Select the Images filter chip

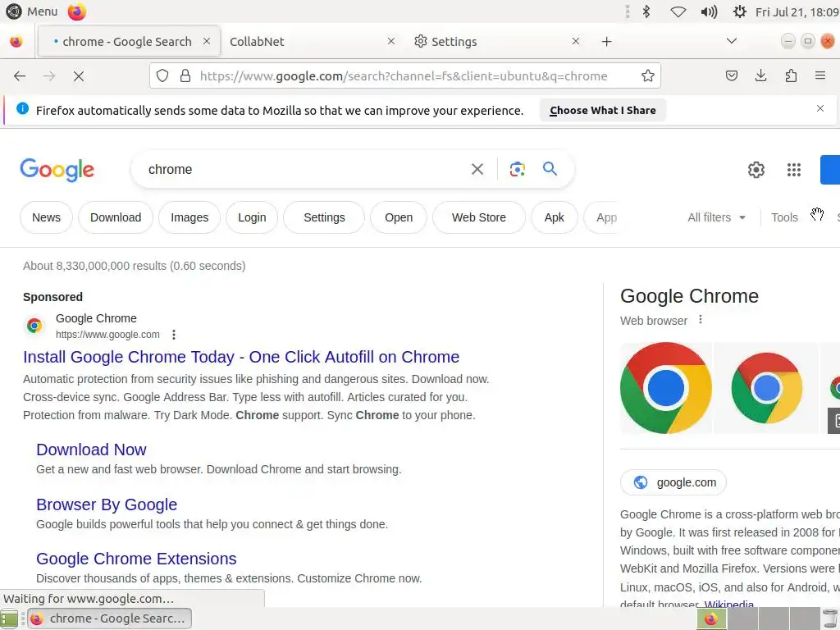tap(189, 217)
